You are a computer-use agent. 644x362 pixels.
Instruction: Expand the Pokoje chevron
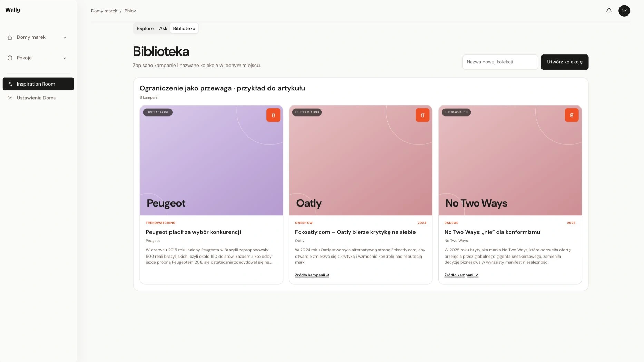click(65, 58)
